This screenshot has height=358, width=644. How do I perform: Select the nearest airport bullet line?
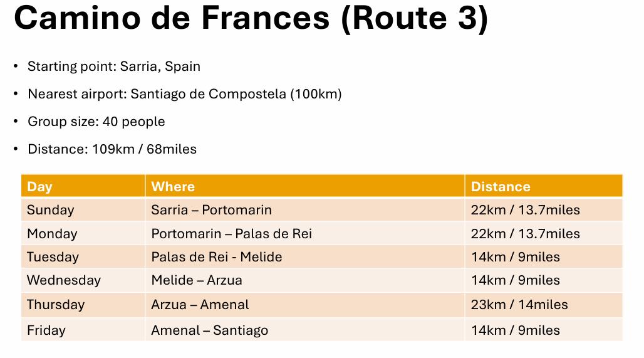pyautogui.click(x=184, y=94)
